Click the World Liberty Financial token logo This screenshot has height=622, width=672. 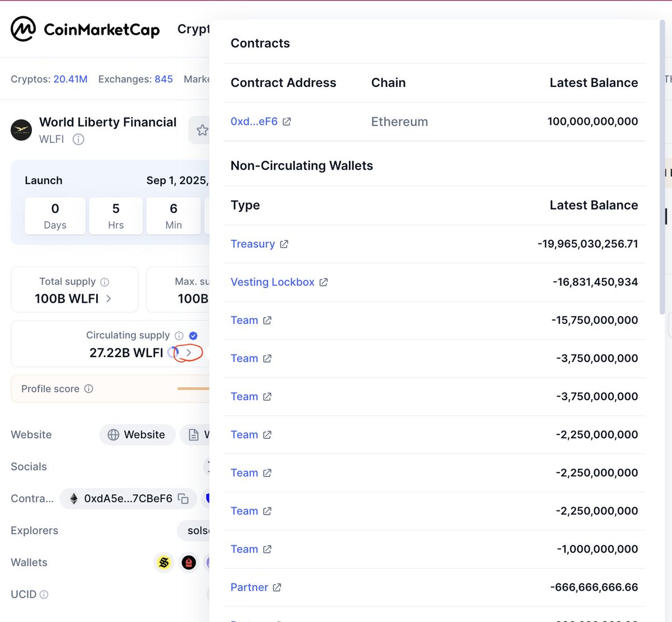(x=21, y=130)
